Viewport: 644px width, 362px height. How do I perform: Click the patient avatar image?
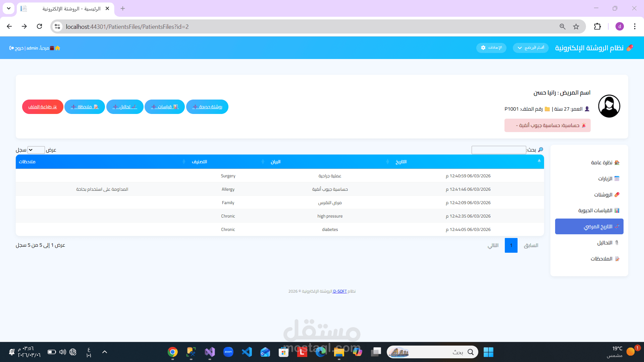(x=609, y=106)
